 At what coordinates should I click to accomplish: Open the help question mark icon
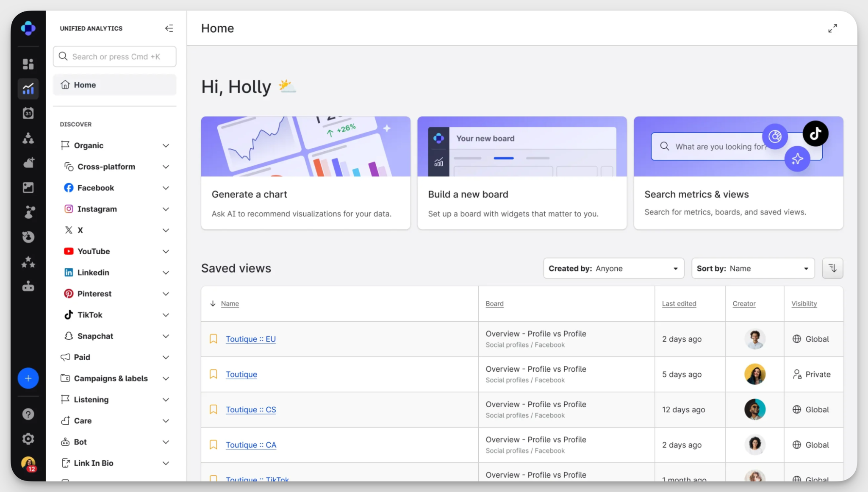(28, 414)
